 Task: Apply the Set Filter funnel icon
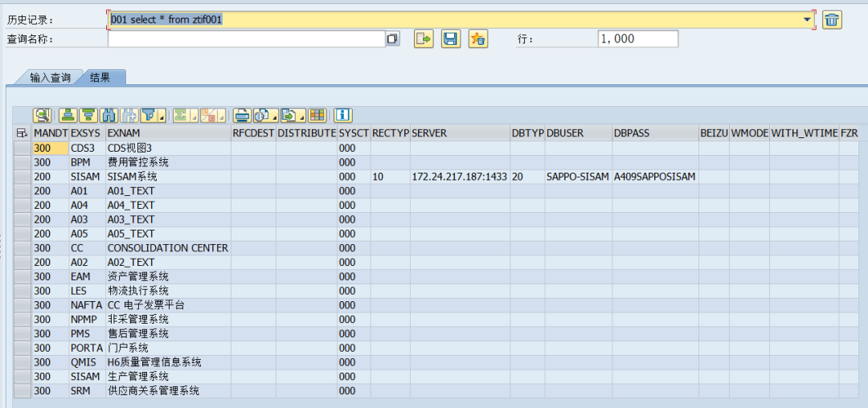point(149,115)
